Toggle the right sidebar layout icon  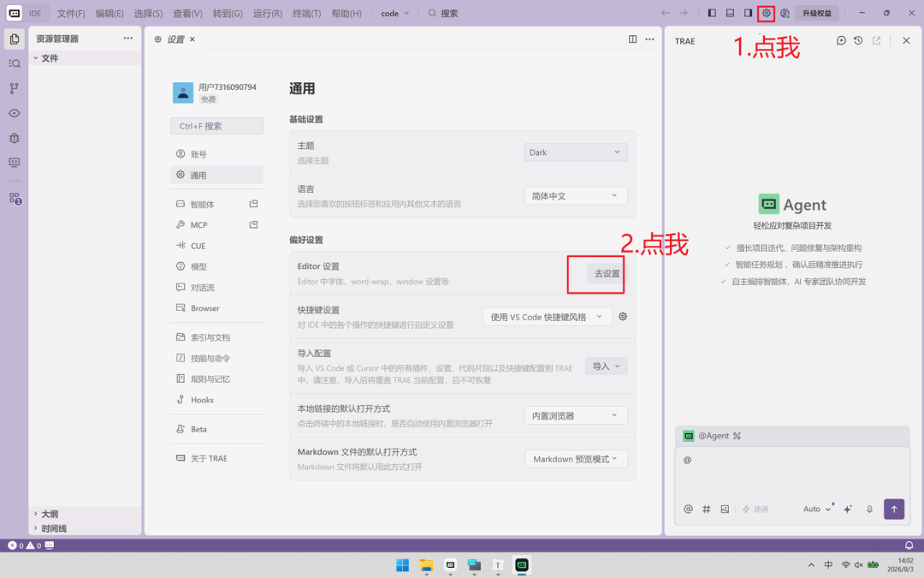click(748, 13)
